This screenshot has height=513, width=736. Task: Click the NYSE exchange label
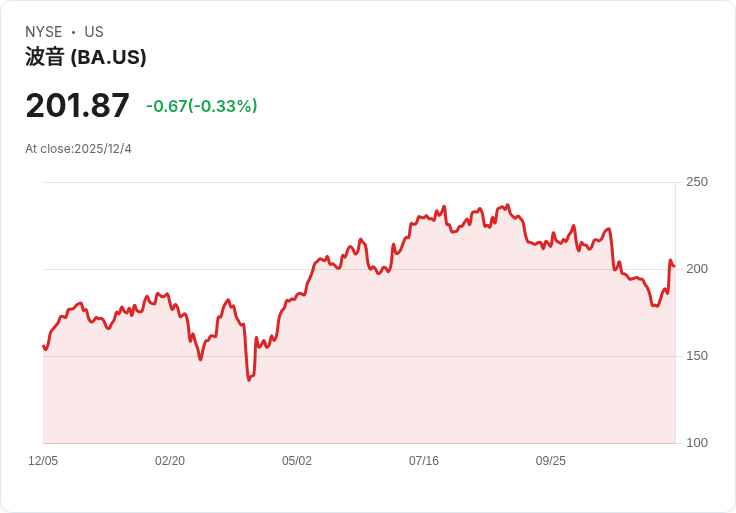click(x=44, y=32)
